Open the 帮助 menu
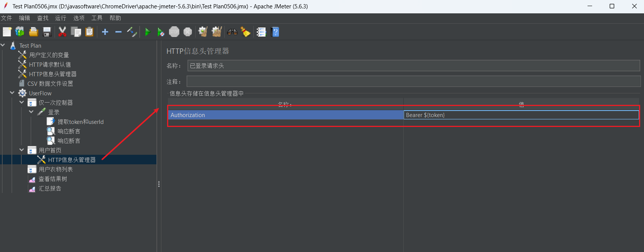The image size is (644, 252). pyautogui.click(x=115, y=18)
